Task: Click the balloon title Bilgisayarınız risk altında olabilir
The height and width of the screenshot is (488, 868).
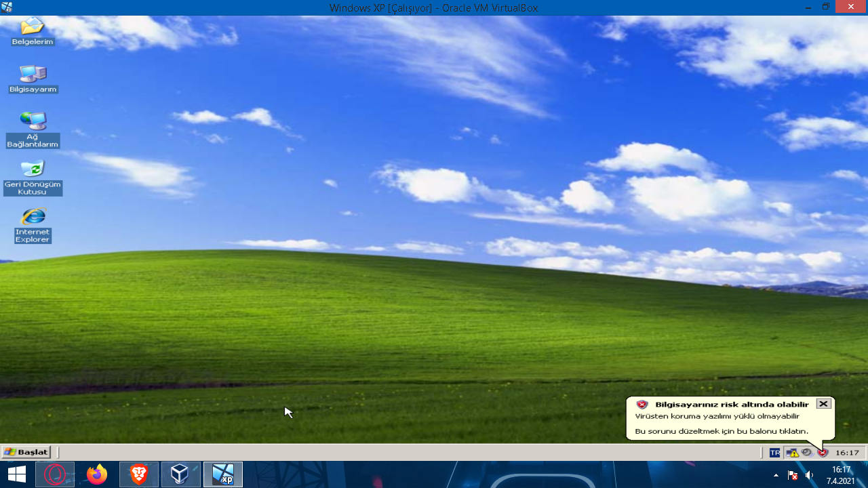Action: (732, 405)
